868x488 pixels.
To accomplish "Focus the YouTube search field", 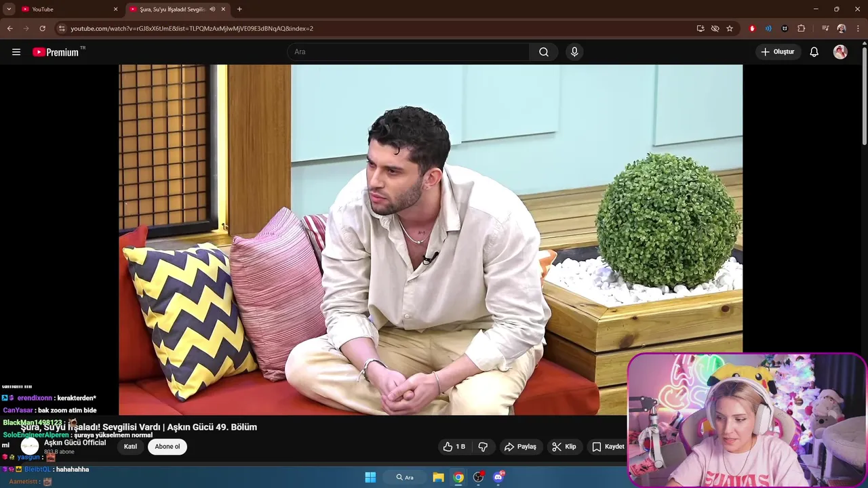I will (409, 52).
